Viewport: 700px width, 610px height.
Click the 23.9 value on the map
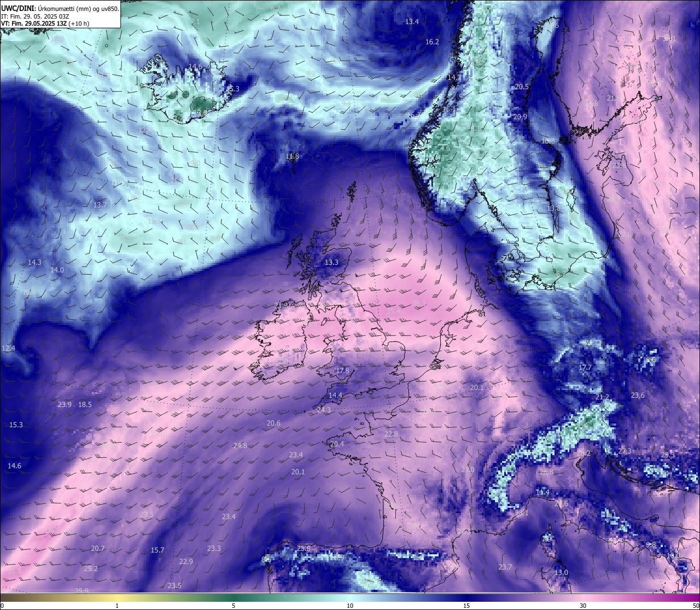click(x=65, y=404)
